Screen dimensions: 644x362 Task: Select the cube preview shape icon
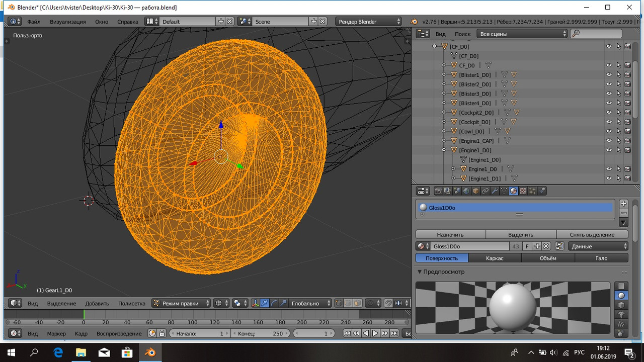(x=621, y=305)
